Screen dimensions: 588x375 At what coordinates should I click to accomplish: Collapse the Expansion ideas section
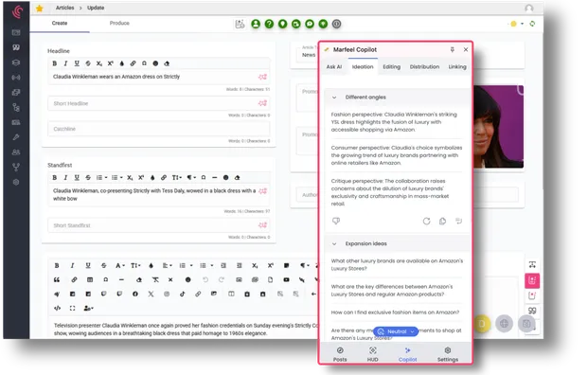[x=334, y=243]
